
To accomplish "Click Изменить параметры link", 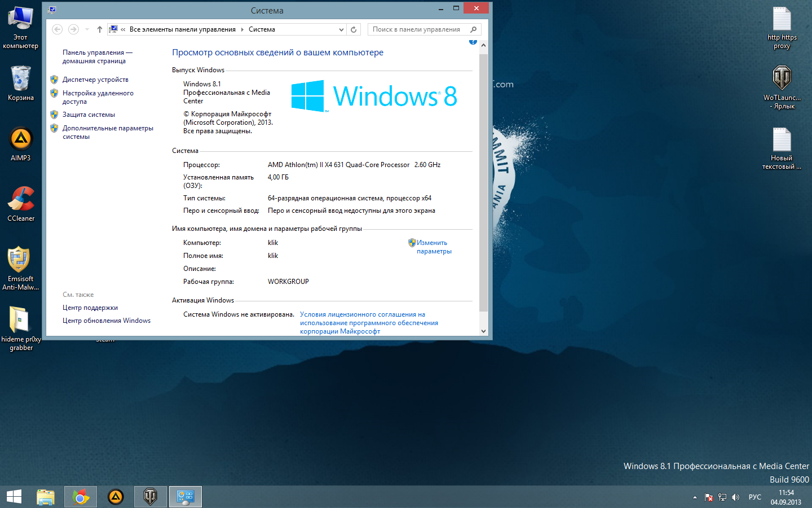I will (x=434, y=247).
